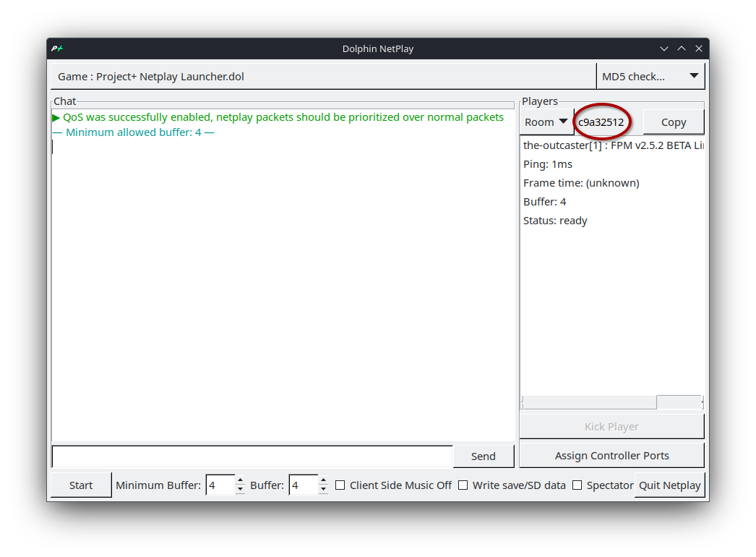The width and height of the screenshot is (756, 557).
Task: Click the Buffer value field
Action: point(304,485)
